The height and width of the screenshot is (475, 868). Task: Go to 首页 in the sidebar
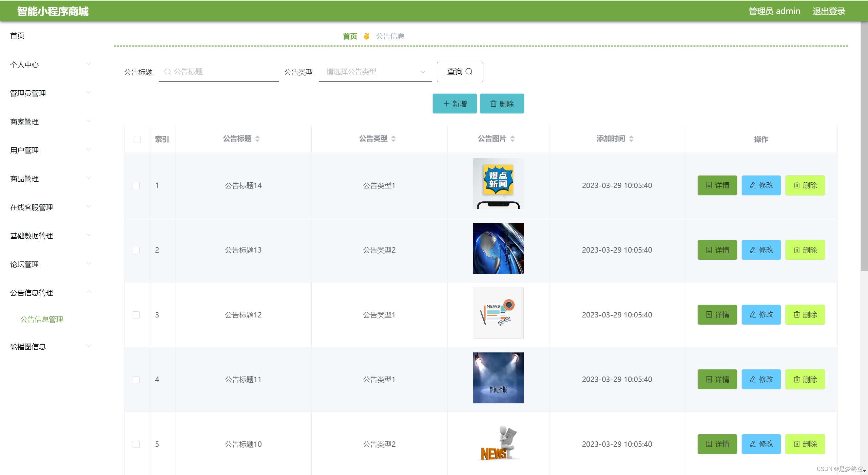[x=17, y=36]
